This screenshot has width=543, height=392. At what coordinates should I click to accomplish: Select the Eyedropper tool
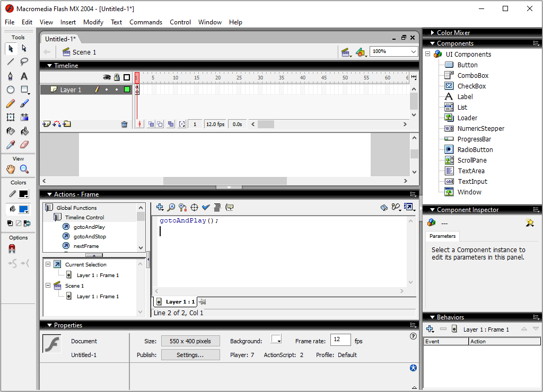[11, 145]
